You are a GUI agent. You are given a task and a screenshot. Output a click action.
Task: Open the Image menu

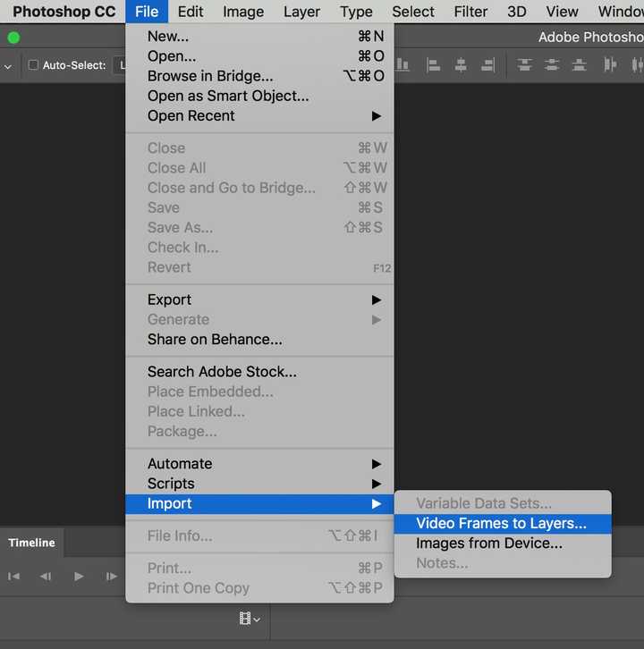243,12
